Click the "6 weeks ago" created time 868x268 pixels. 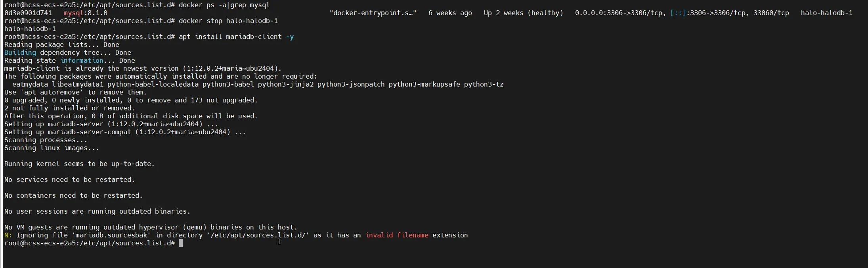450,13
